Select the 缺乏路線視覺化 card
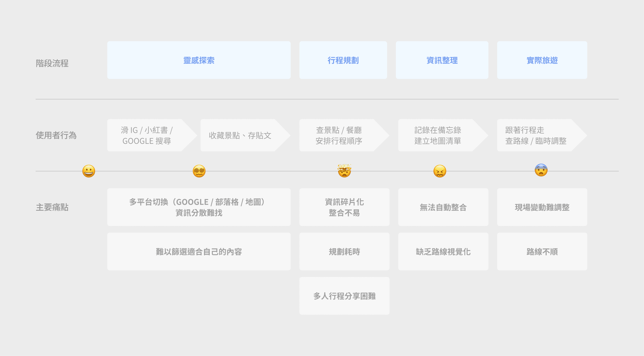This screenshot has width=644, height=356. tap(443, 251)
